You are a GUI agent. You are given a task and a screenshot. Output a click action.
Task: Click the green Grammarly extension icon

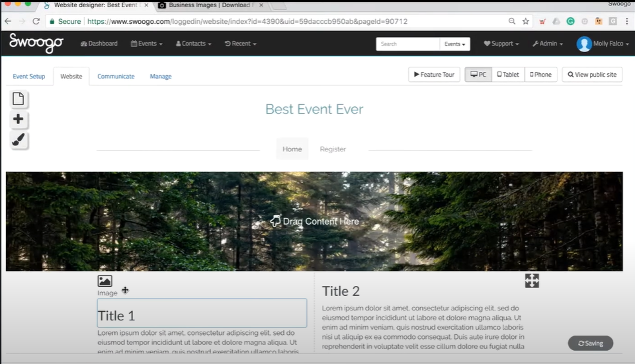(570, 21)
